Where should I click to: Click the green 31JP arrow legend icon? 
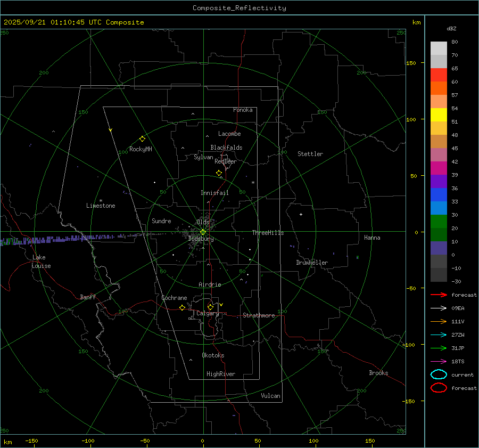tap(439, 348)
